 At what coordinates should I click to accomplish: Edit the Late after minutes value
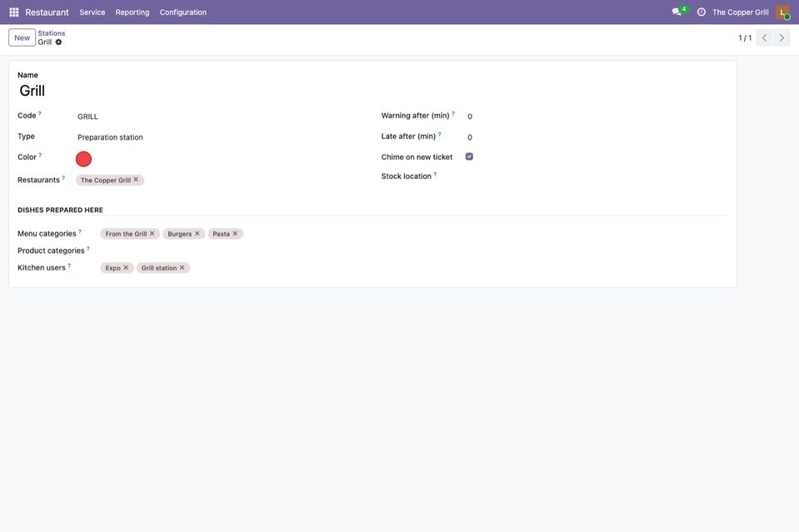(597, 137)
